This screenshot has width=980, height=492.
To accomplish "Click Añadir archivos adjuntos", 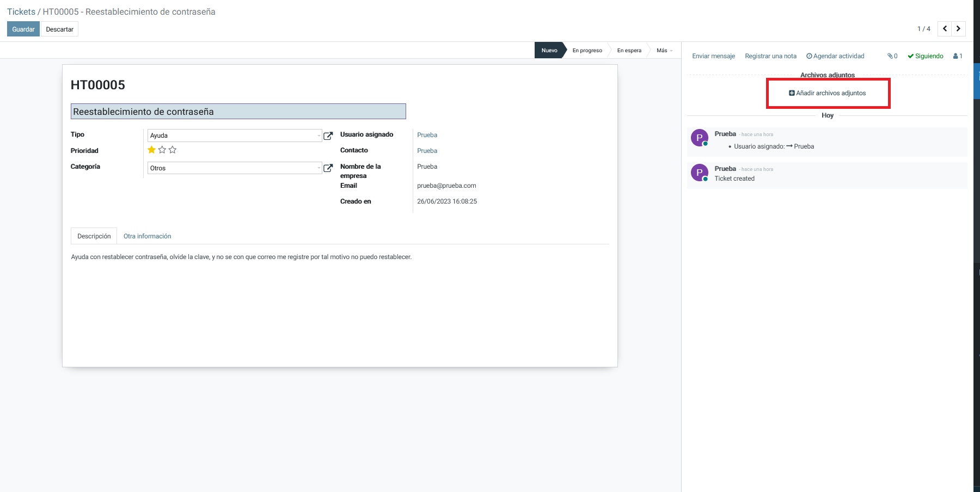I will pos(828,93).
